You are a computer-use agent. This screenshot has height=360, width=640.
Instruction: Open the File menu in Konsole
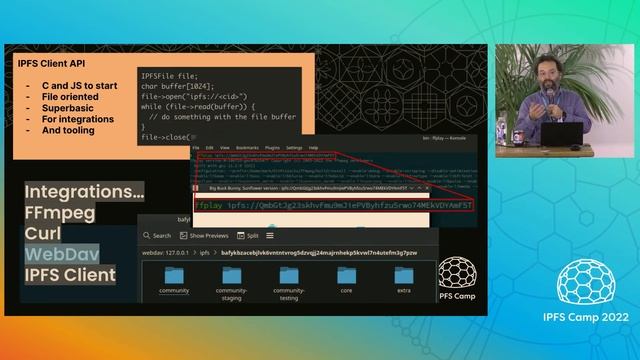tap(196, 148)
